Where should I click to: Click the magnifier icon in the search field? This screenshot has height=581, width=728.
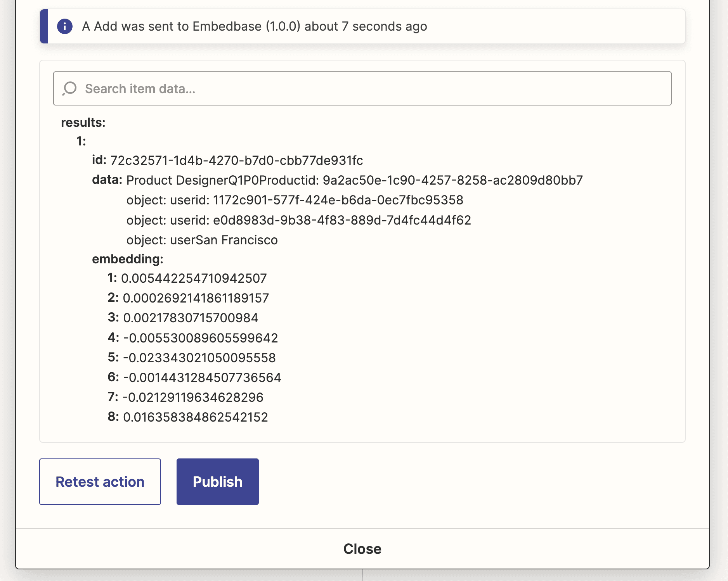point(69,88)
